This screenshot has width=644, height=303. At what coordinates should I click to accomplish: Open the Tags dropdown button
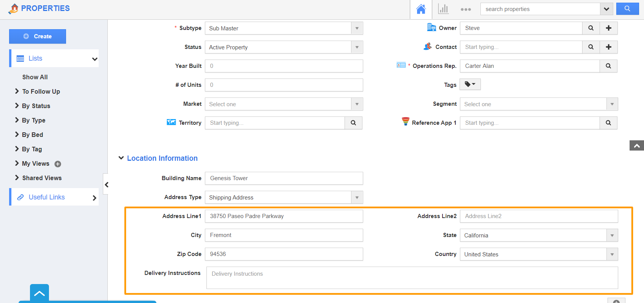tap(470, 84)
